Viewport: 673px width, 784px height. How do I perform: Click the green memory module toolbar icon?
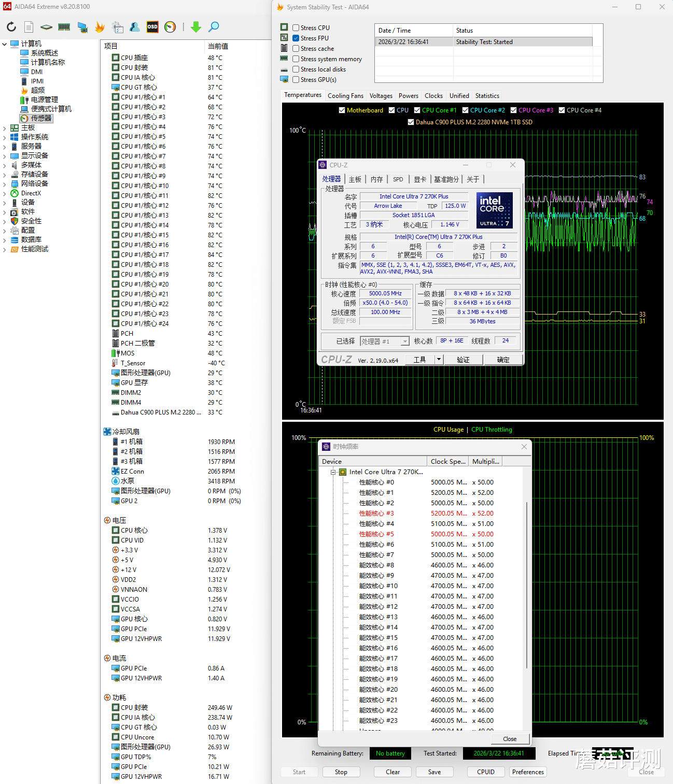click(64, 27)
